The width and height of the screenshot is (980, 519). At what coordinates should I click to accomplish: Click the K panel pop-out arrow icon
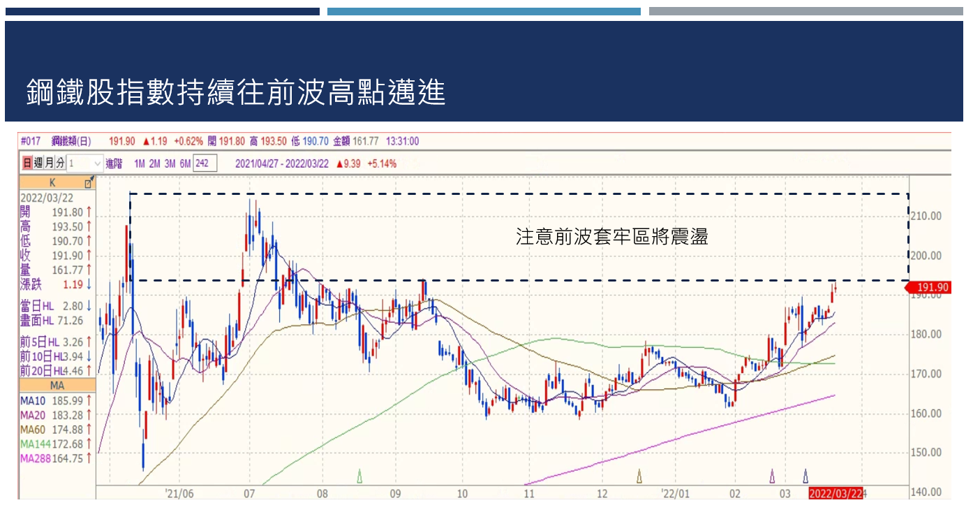pyautogui.click(x=87, y=183)
